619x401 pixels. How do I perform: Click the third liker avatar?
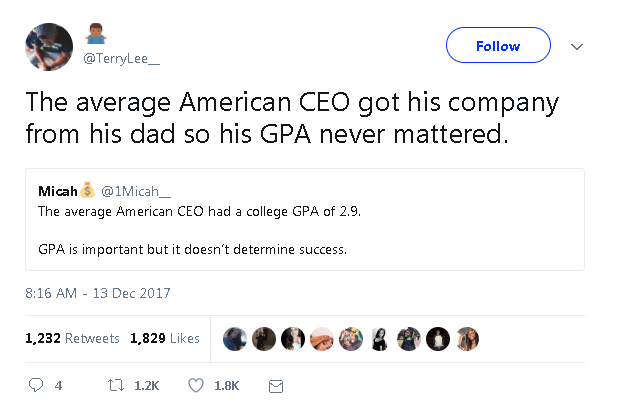point(293,339)
